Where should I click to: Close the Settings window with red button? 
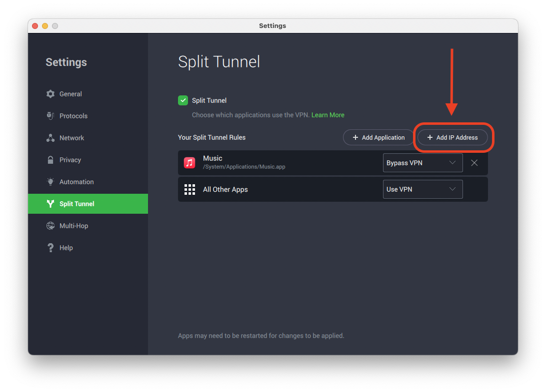(x=35, y=26)
